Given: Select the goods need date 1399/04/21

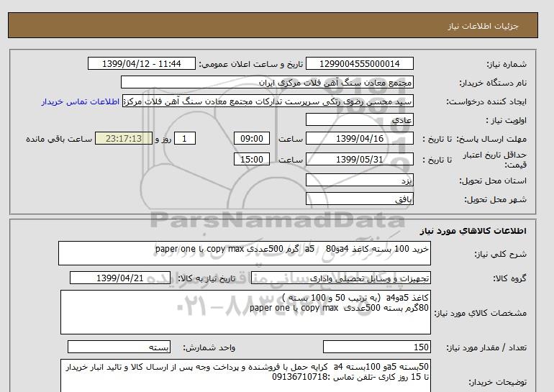Looking at the screenshot, I should (x=120, y=278).
